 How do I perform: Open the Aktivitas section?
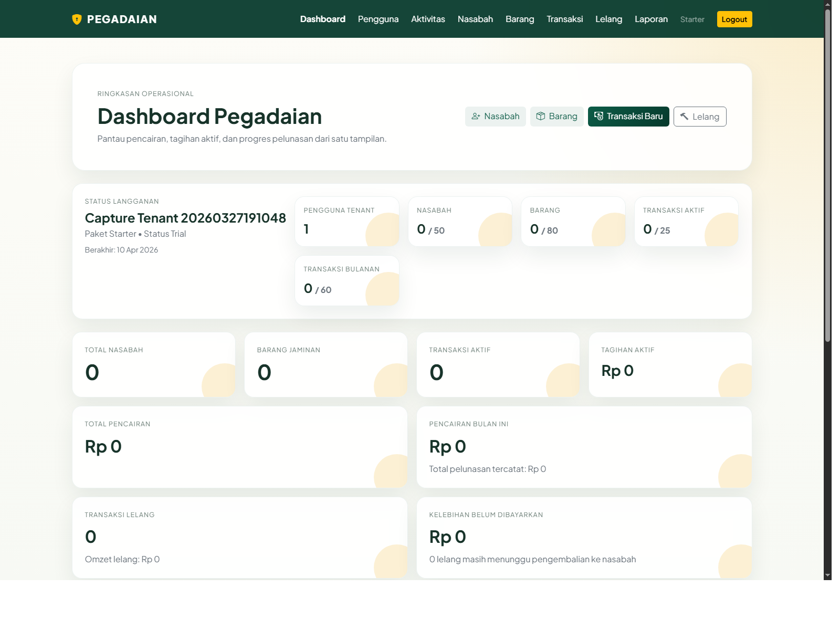click(x=428, y=19)
